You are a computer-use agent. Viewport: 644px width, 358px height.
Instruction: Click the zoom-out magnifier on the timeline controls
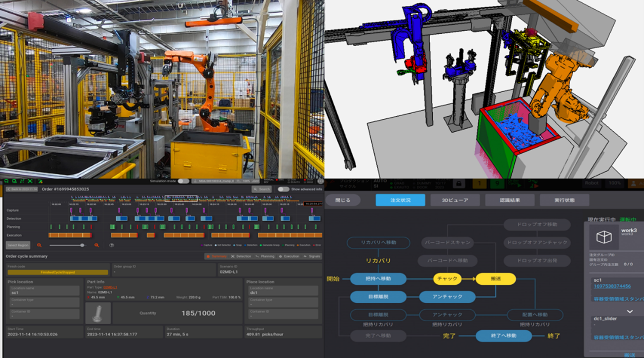(x=38, y=245)
